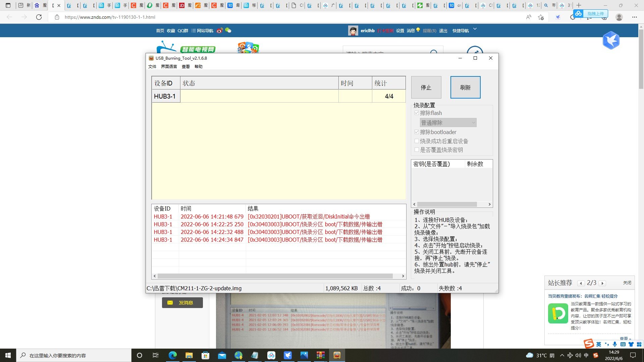Click the 失败数 :4 status entry
Screen dimensions: 644x362
450,288
